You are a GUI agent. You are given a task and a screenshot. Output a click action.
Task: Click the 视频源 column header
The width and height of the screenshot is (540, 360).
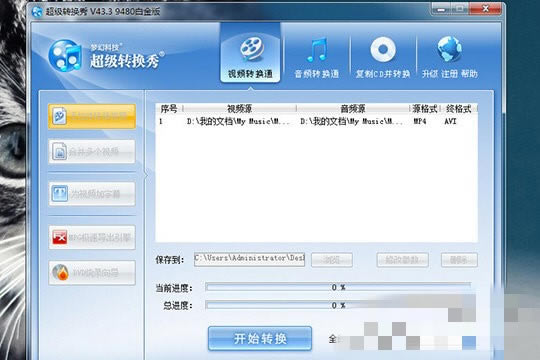tap(239, 109)
